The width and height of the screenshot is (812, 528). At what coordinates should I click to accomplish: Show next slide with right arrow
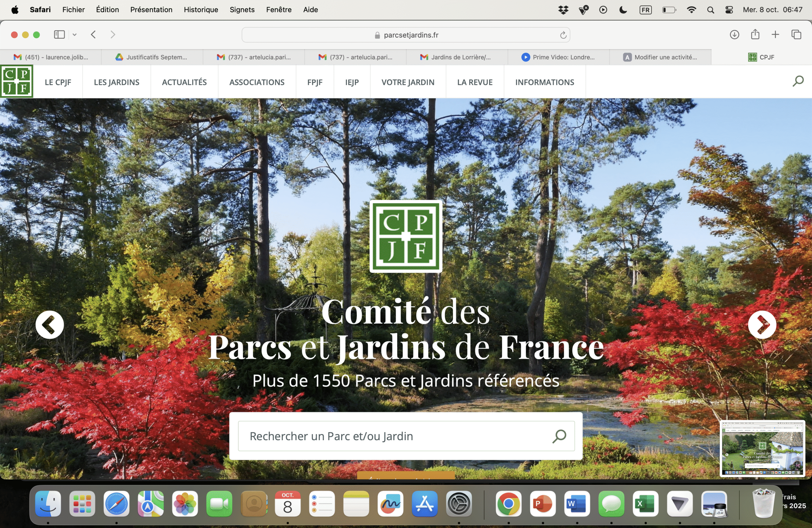(x=762, y=324)
